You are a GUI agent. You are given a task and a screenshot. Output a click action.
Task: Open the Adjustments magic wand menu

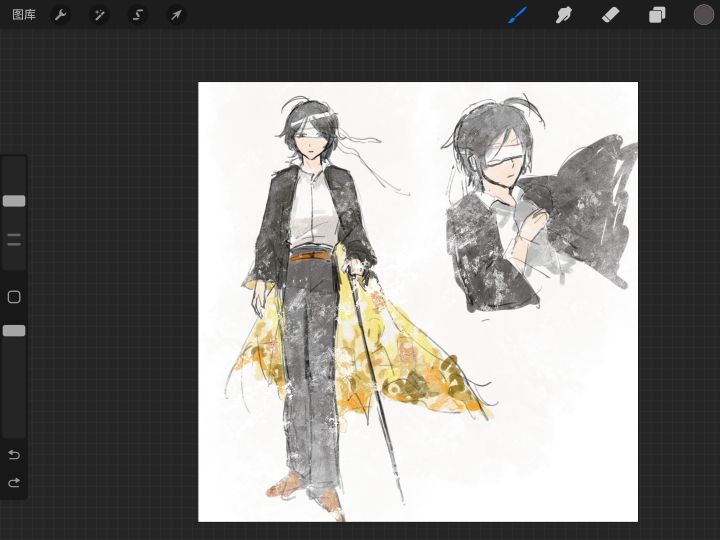[99, 15]
